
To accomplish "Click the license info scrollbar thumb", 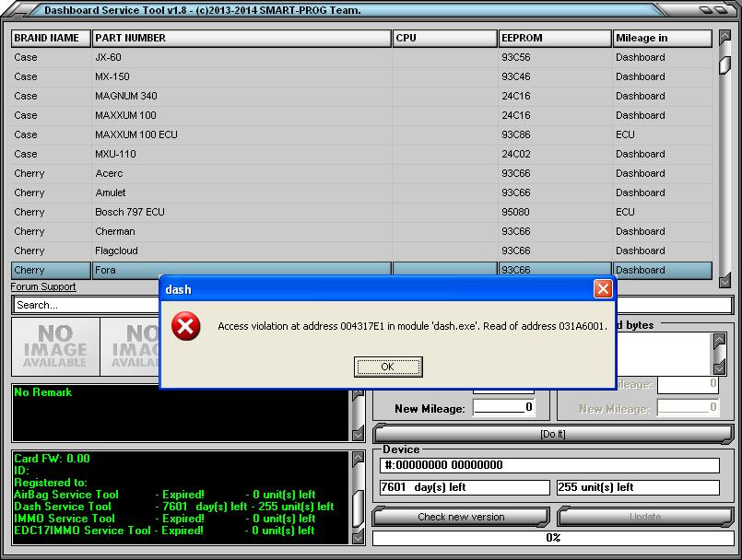I will 359,508.
